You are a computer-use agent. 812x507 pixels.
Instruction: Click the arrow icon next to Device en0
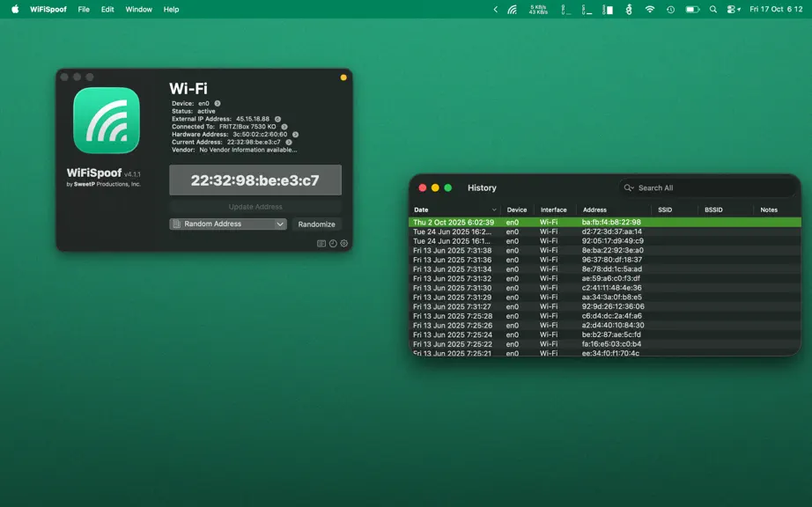218,104
